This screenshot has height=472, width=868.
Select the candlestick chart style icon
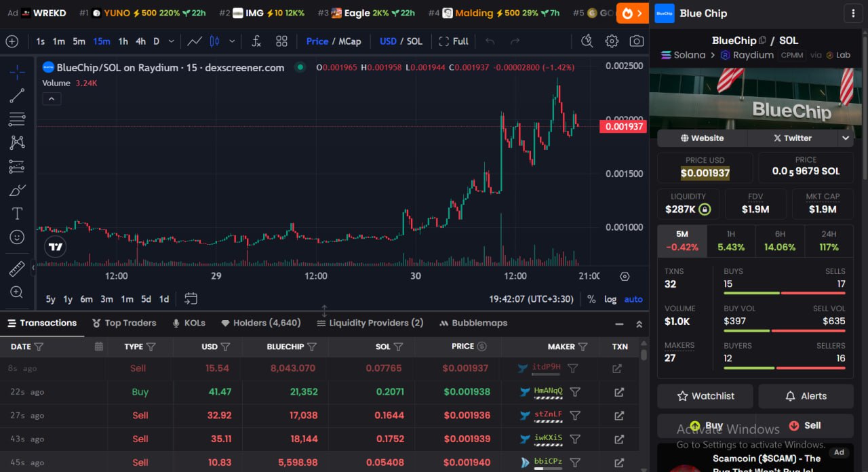click(214, 41)
